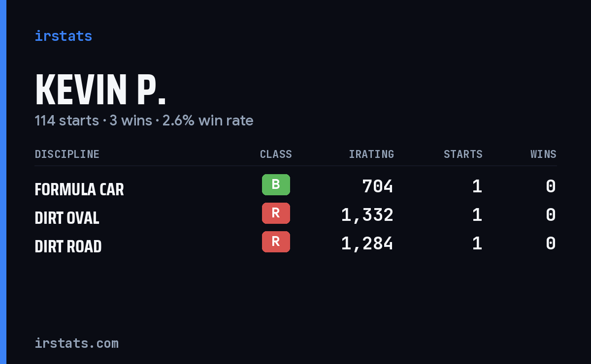Click the Dirt Road starts count

477,243
